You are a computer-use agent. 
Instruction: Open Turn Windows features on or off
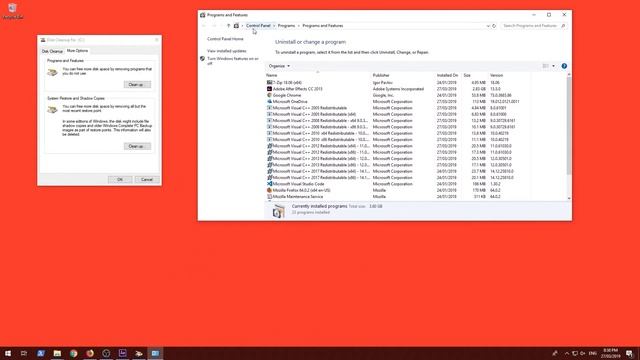(x=233, y=61)
